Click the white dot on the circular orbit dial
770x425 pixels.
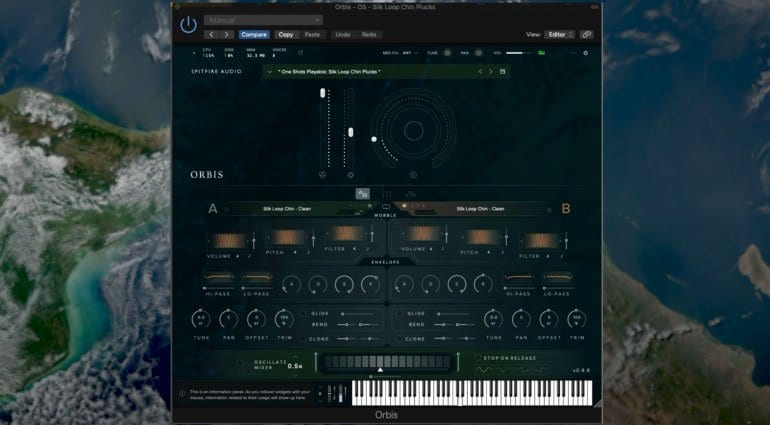tap(374, 140)
